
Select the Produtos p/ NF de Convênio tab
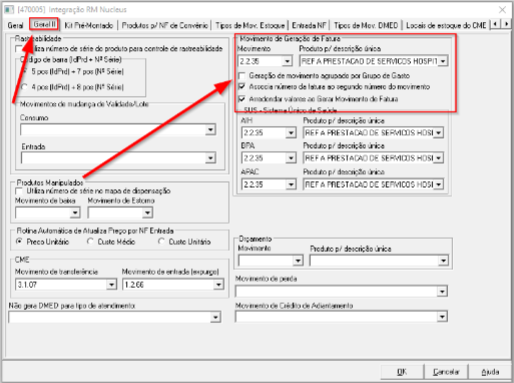165,25
